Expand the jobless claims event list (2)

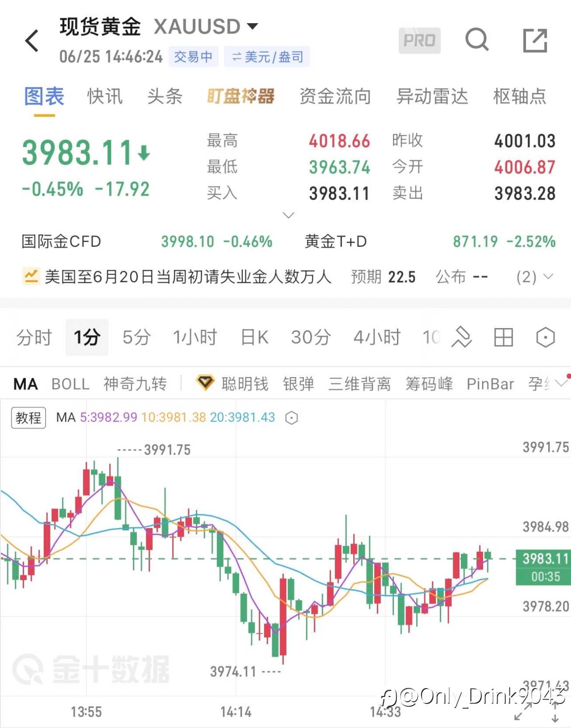(x=535, y=277)
